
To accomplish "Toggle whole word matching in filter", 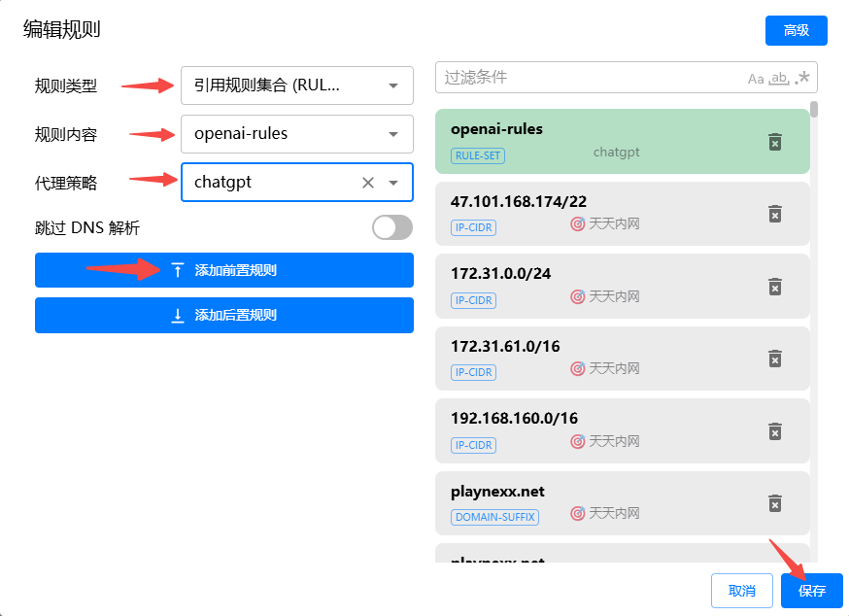I will (x=779, y=79).
